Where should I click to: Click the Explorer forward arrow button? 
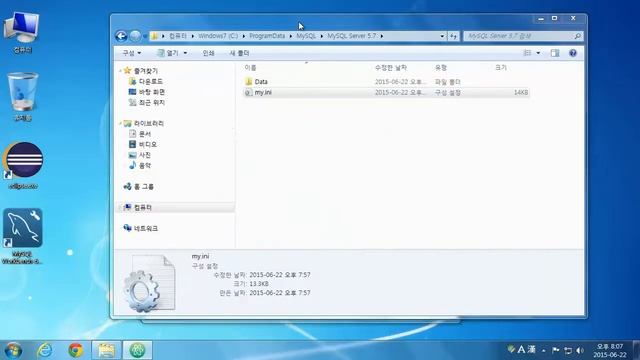[x=135, y=36]
